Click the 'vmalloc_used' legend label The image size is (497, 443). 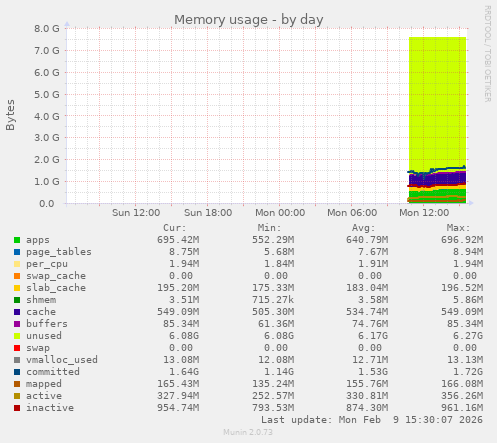point(62,360)
